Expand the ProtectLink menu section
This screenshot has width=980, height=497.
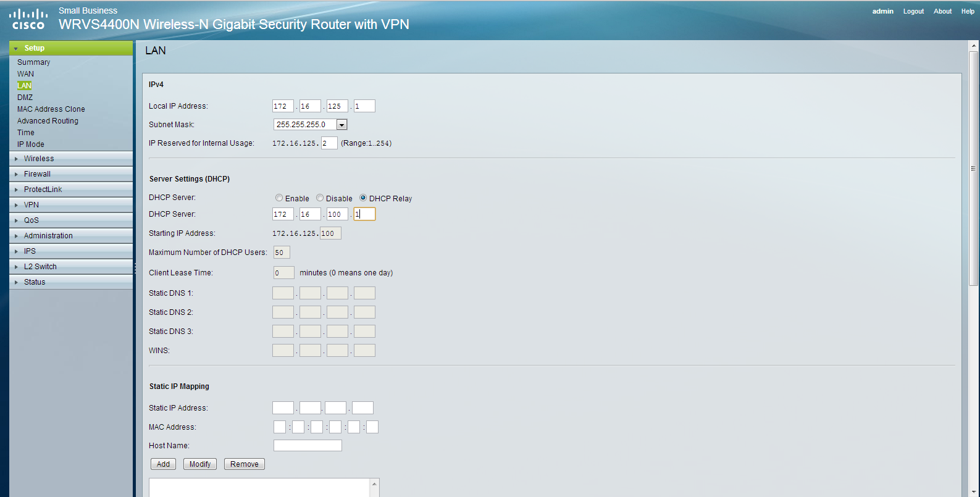[x=71, y=190]
